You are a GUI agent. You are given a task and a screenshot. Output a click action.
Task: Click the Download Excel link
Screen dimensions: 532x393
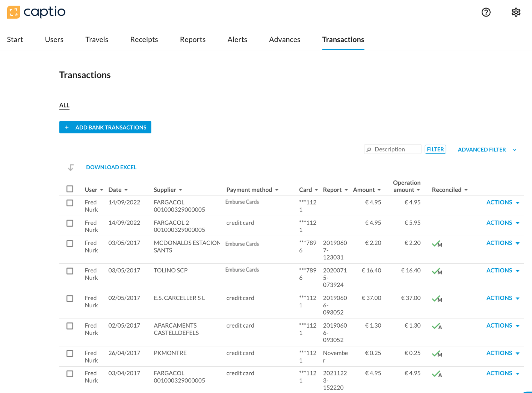(111, 168)
